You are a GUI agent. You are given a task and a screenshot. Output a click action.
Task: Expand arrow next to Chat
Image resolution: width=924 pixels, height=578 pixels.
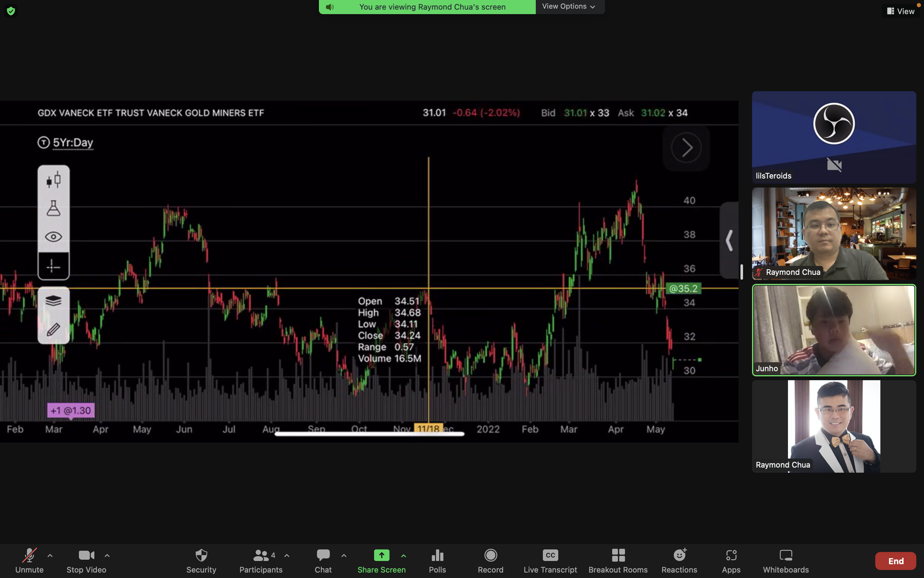pyautogui.click(x=344, y=556)
